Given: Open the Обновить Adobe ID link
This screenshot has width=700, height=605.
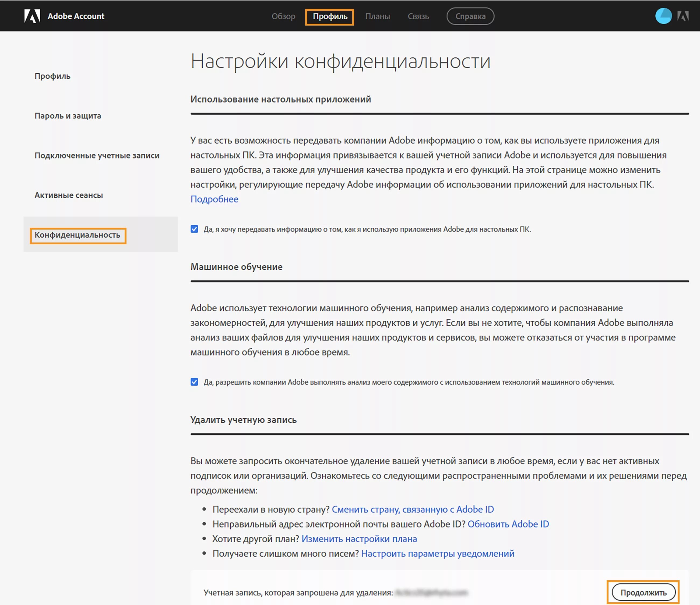Looking at the screenshot, I should (508, 524).
